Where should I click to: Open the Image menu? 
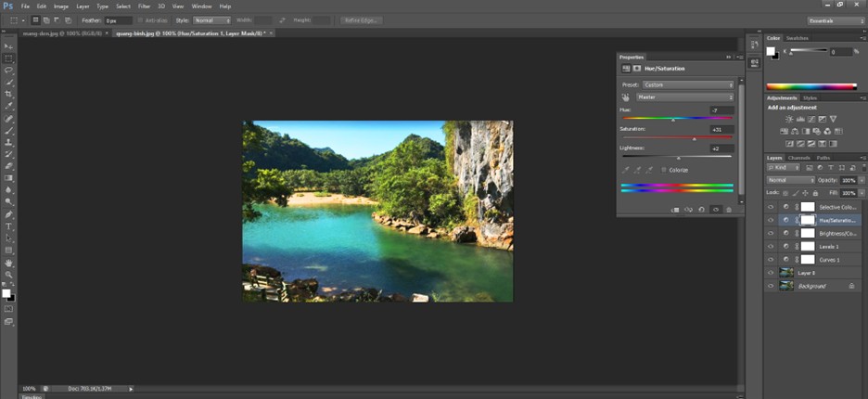[x=61, y=6]
